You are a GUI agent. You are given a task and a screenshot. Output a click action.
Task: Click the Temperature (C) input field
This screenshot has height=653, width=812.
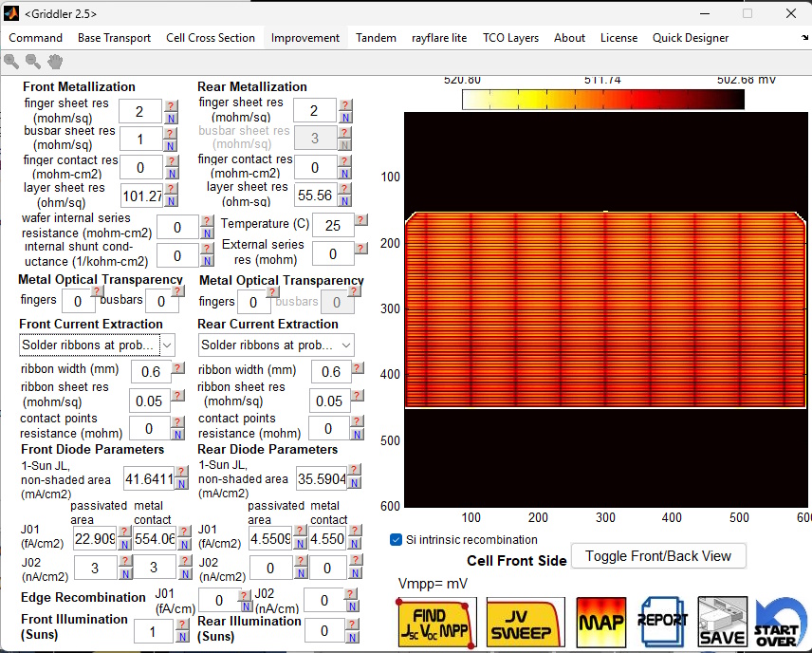point(333,225)
